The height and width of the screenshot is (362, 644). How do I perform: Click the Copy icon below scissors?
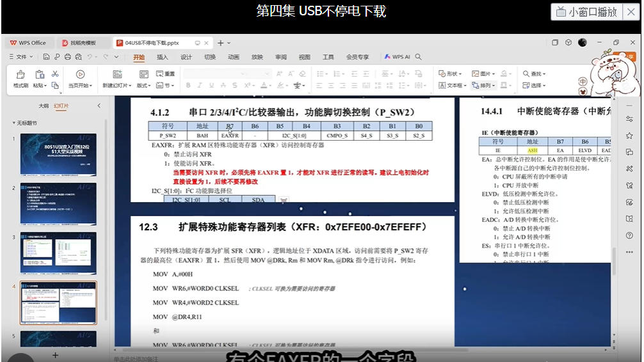coord(55,85)
